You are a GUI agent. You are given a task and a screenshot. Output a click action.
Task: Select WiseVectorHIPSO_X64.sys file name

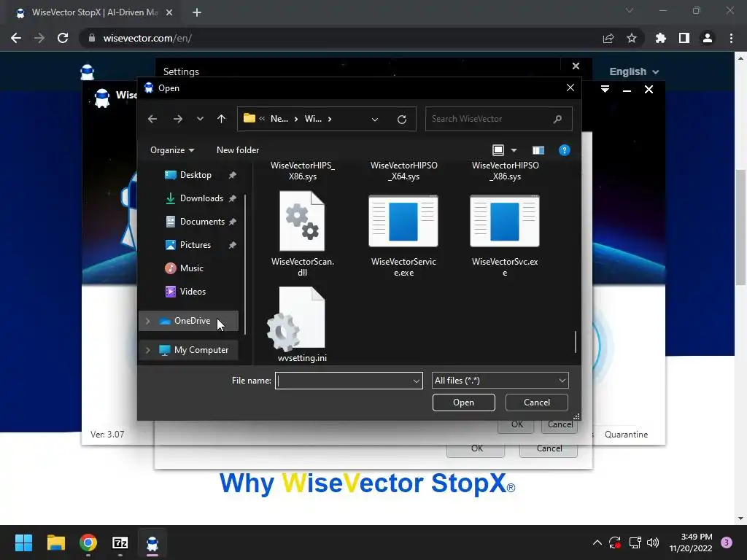pyautogui.click(x=404, y=171)
